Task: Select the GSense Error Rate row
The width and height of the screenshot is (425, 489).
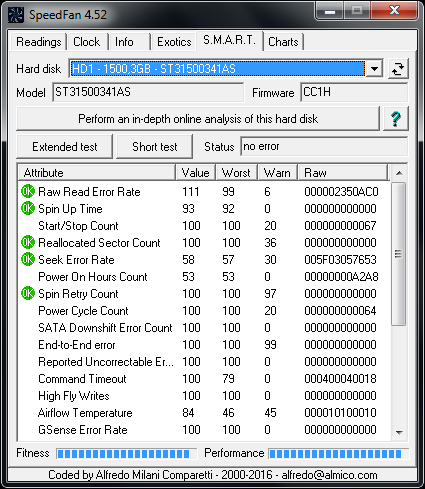Action: tap(204, 430)
